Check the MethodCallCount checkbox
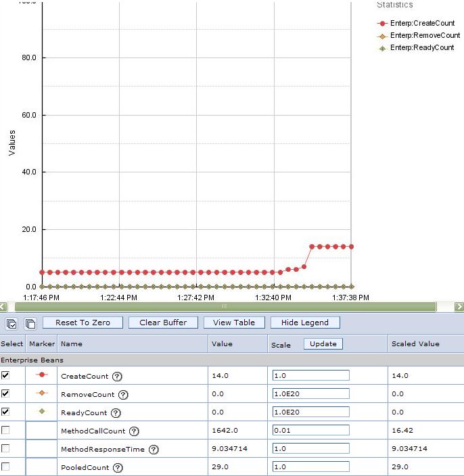Viewport: 464px width, 476px height. click(x=5, y=430)
